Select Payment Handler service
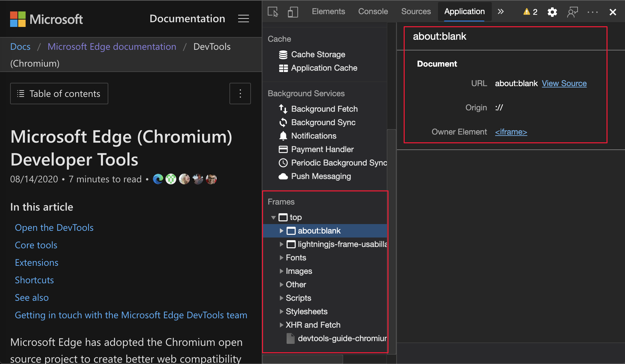This screenshot has height=364, width=625. click(x=322, y=149)
